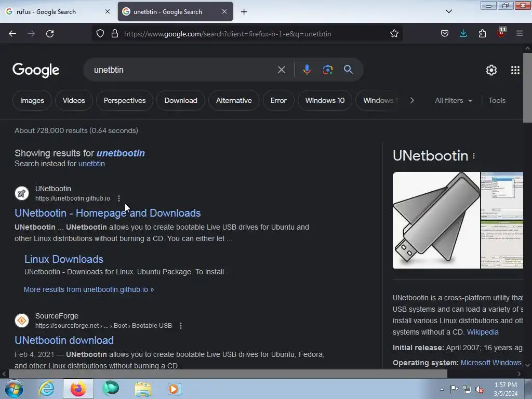
Task: Select the unetbtin - Google Search tab
Action: pos(175,11)
